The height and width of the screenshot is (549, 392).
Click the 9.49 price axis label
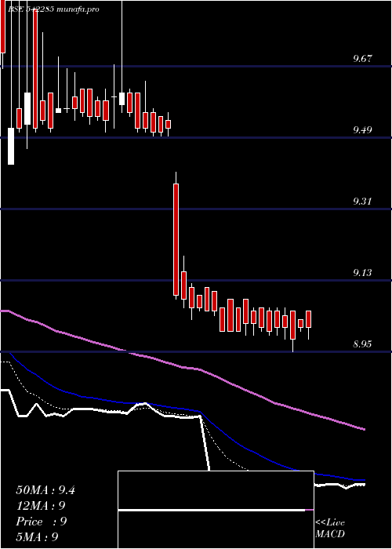click(x=362, y=130)
